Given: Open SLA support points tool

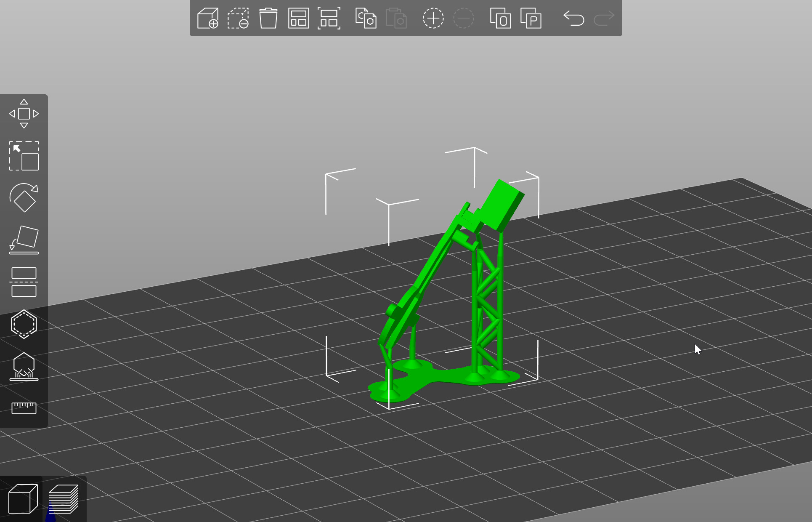Looking at the screenshot, I should click(24, 366).
